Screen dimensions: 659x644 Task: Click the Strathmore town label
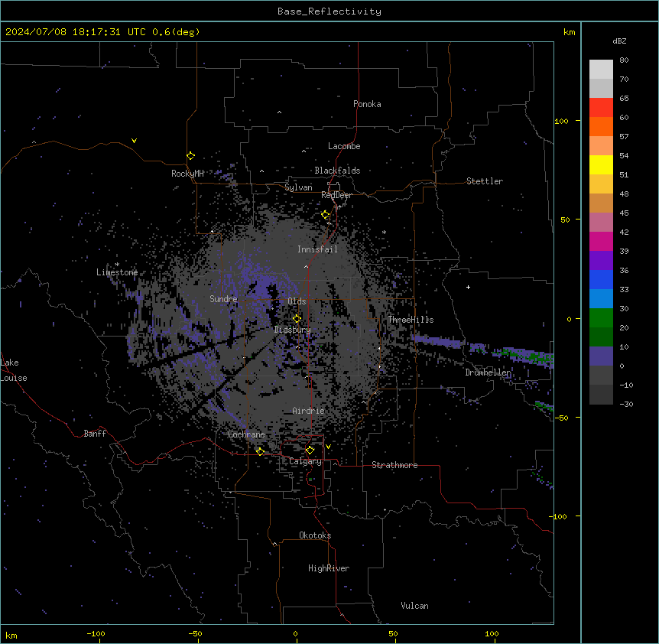394,465
